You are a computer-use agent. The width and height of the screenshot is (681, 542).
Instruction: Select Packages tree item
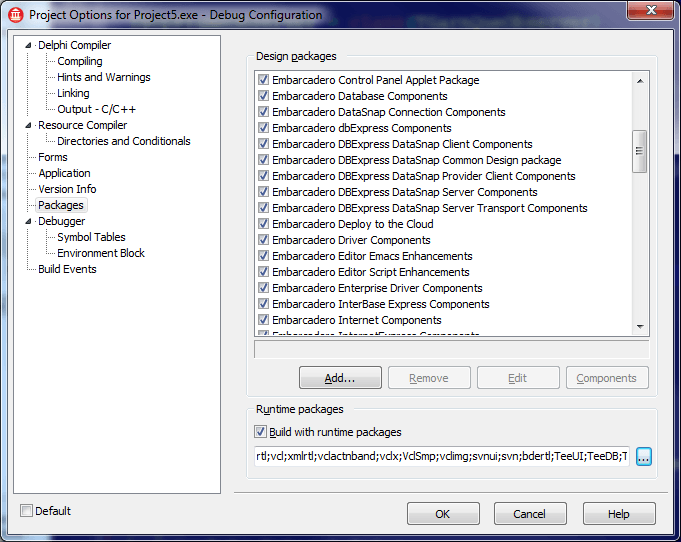click(x=61, y=205)
